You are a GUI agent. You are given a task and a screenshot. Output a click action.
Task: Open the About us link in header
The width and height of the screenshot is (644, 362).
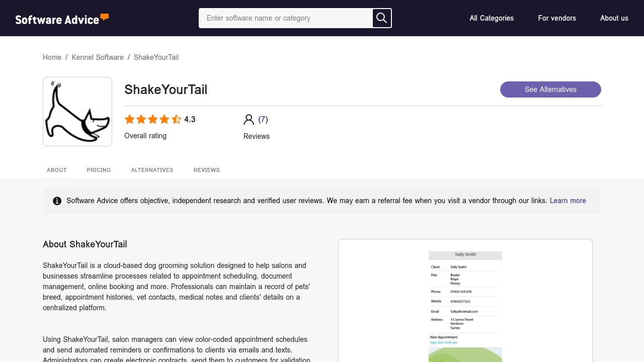coord(614,18)
